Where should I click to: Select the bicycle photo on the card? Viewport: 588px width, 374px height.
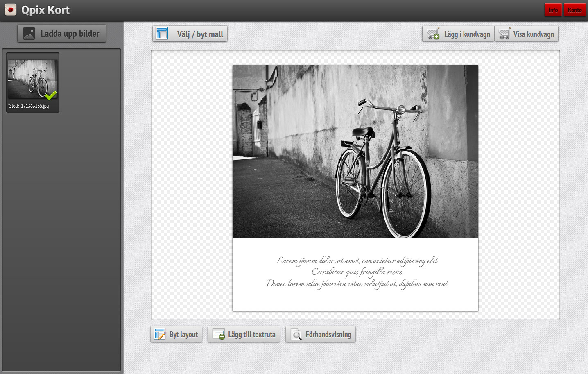tap(355, 151)
